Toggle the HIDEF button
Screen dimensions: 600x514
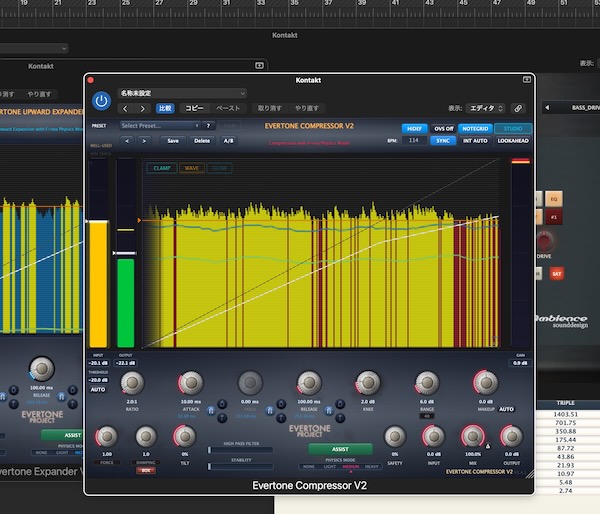[x=414, y=129]
